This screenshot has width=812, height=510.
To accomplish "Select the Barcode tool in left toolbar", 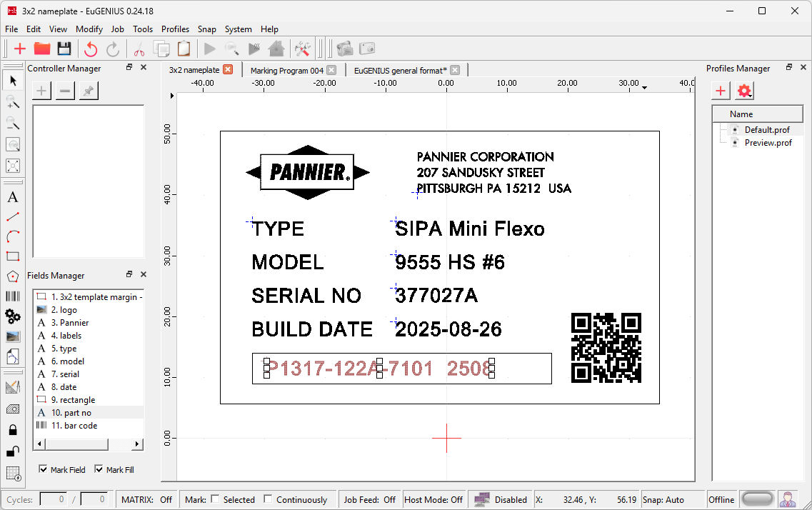I will pyautogui.click(x=13, y=296).
